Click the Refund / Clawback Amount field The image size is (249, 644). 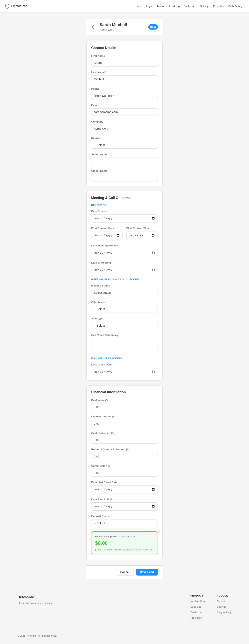click(124, 456)
